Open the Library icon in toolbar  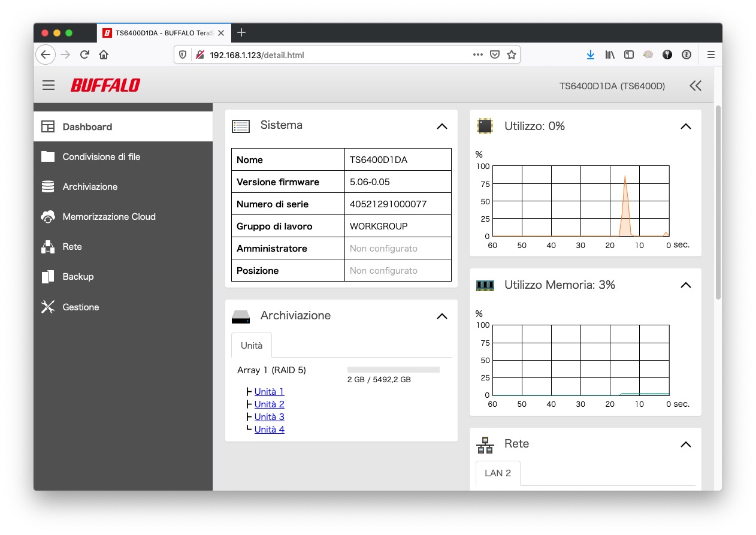tap(610, 55)
